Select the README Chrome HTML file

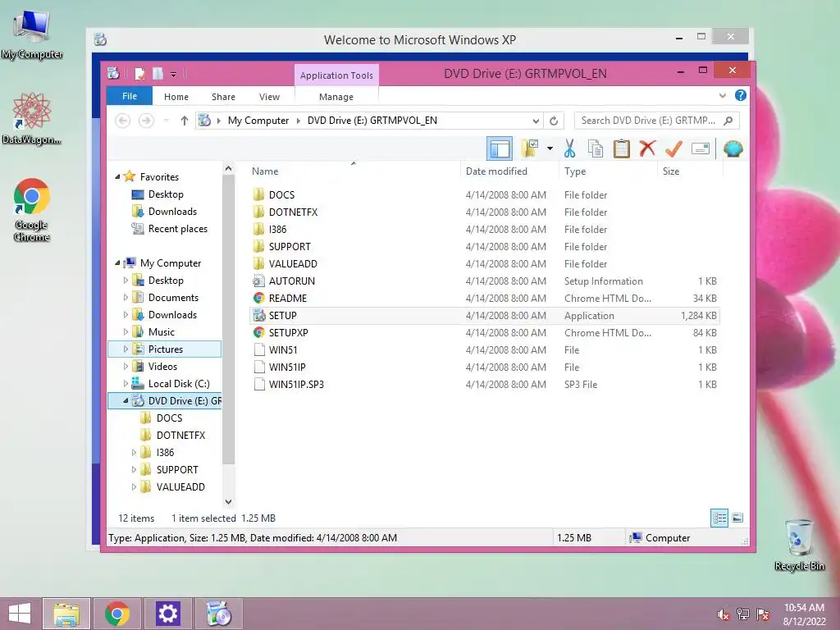pos(484,298)
